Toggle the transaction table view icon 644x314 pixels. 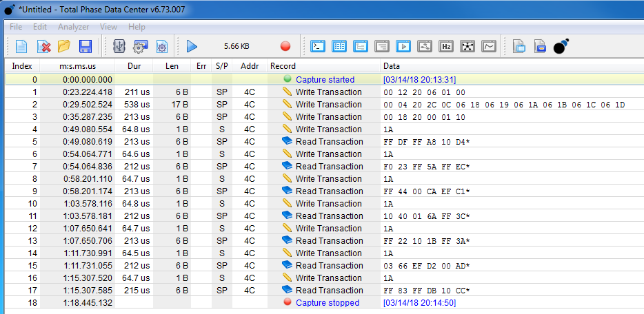339,46
